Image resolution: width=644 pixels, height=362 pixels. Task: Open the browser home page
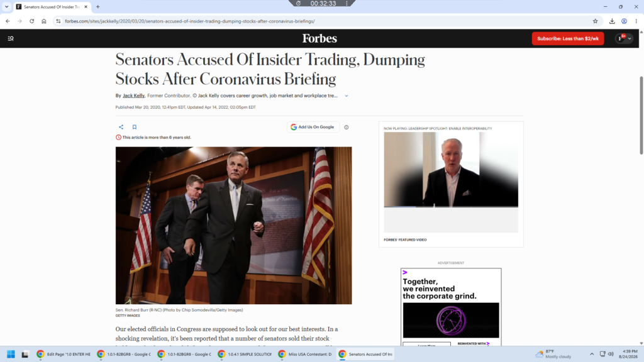tap(44, 21)
